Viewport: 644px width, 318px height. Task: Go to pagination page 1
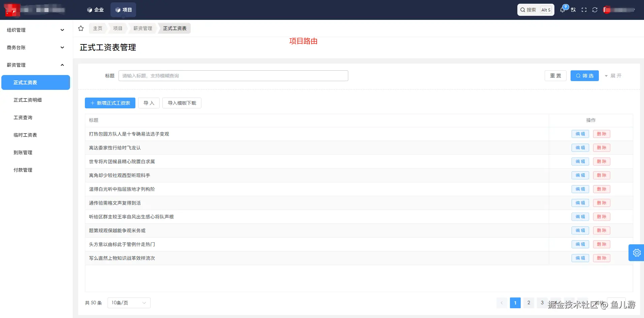[x=515, y=303]
